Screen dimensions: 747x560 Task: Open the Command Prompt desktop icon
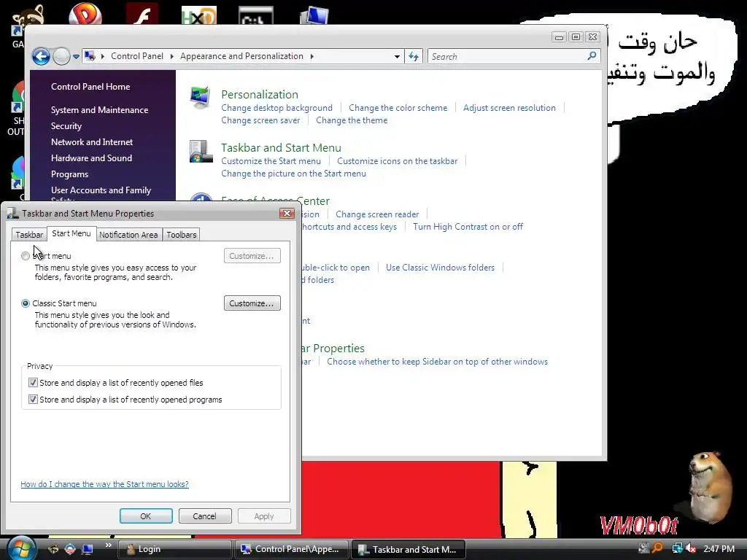click(256, 15)
